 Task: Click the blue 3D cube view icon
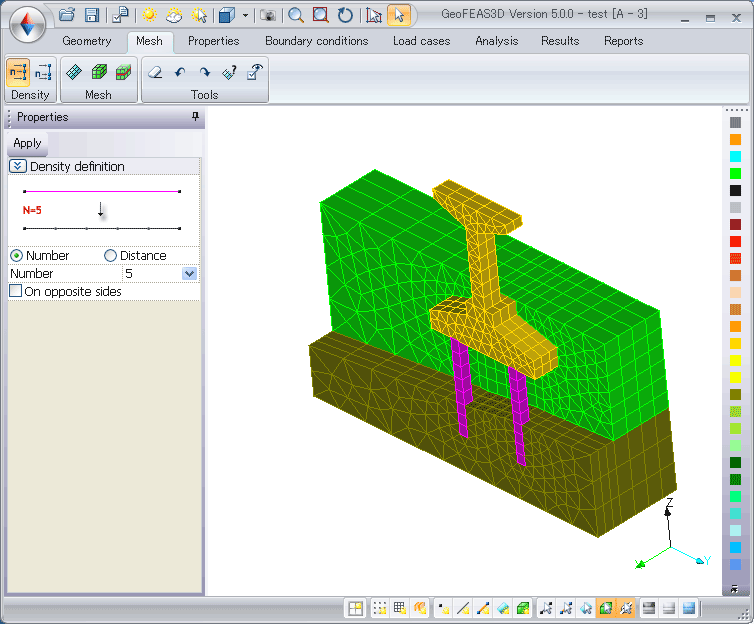(227, 15)
